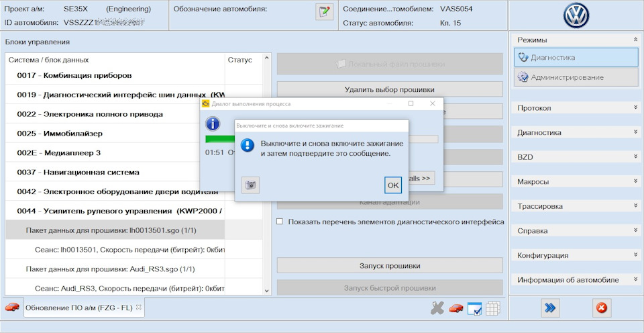Click the Volkswagen logo
The image size is (644, 333).
(576, 15)
